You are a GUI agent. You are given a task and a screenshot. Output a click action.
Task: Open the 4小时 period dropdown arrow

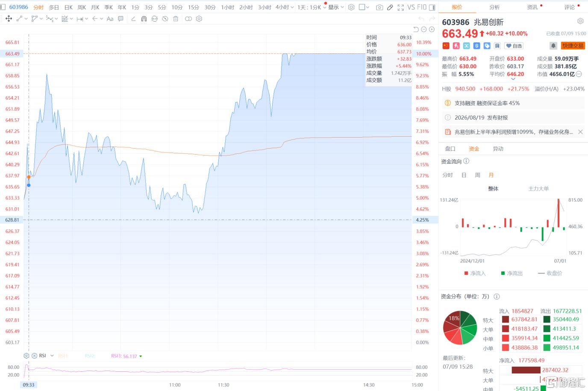point(292,7)
